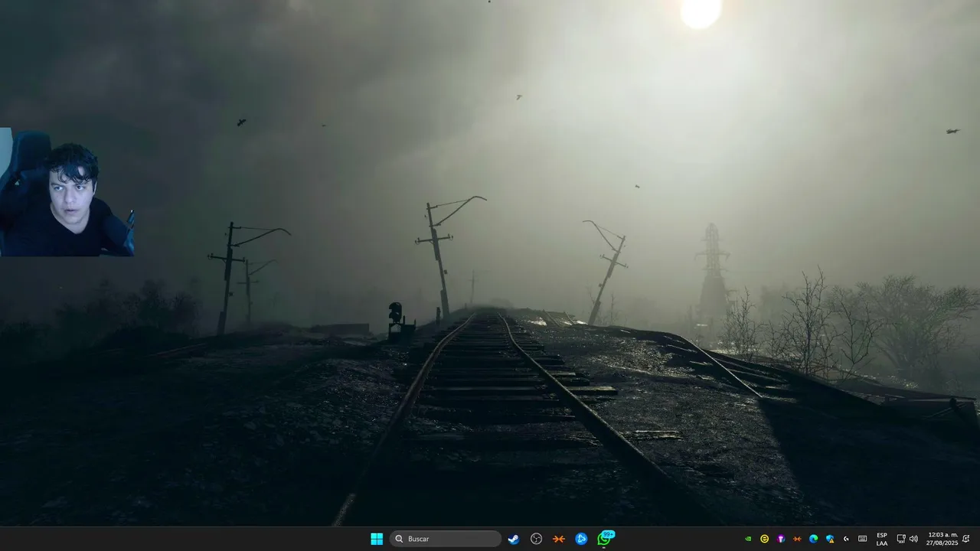
Task: Open OBS Studio from the taskbar
Action: click(536, 539)
